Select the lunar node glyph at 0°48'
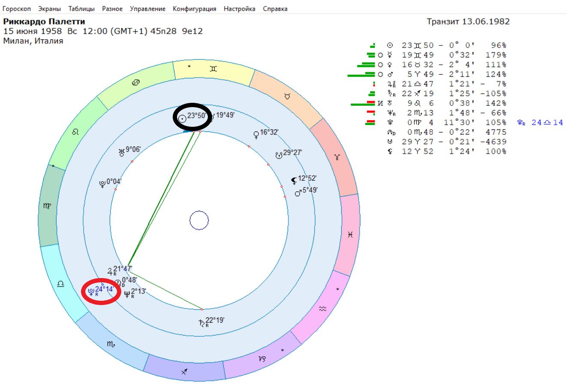Screen dimensions: 567x392 pos(118,283)
